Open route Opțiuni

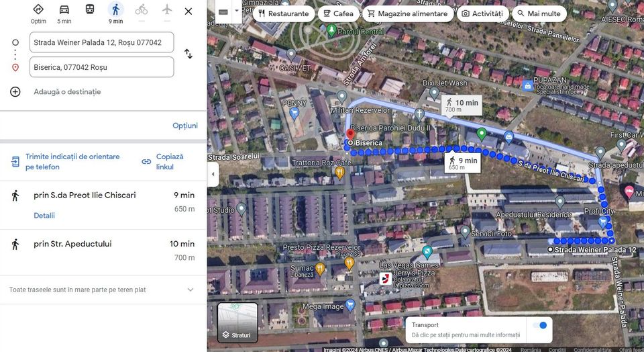(184, 126)
